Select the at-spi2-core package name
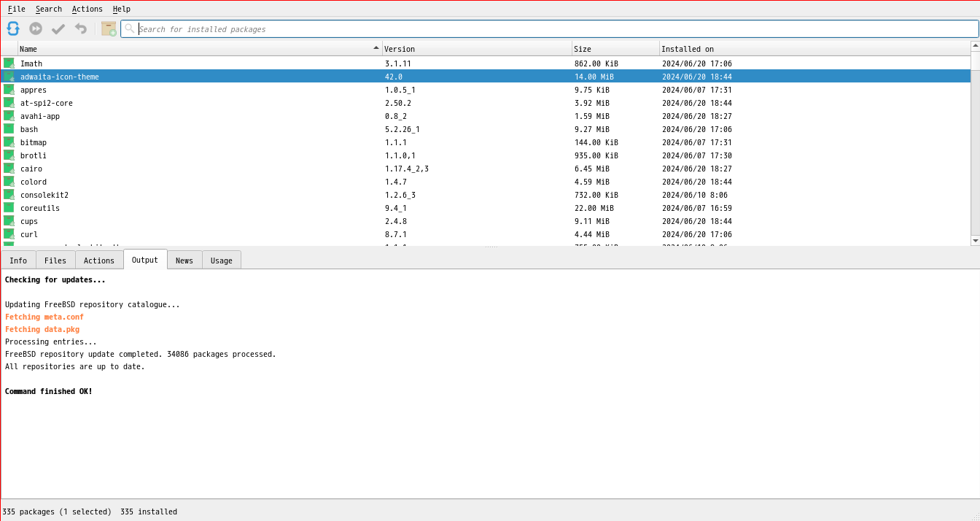 (47, 103)
